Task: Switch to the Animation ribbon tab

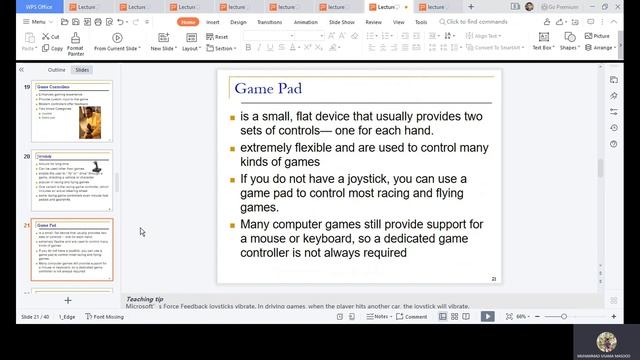Action: (x=306, y=22)
